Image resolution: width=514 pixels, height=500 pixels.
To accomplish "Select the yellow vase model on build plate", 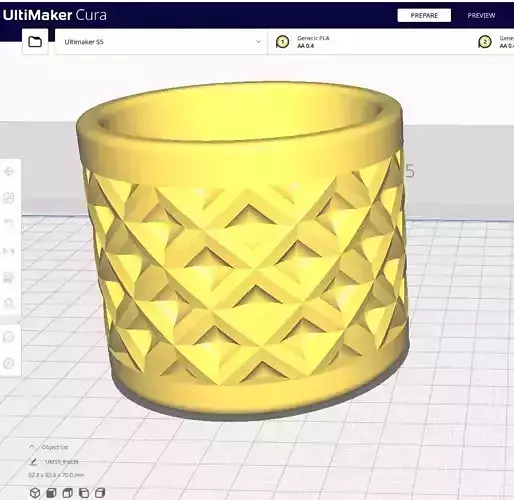I will tap(243, 250).
